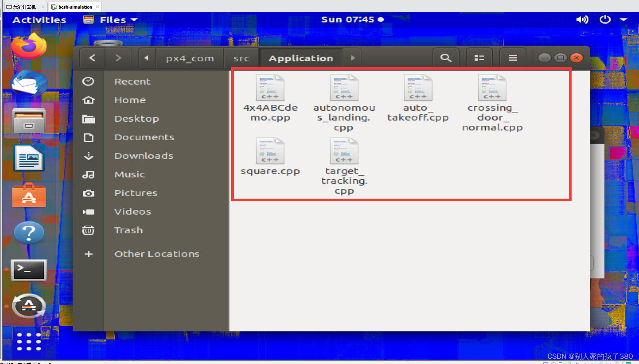Viewport: 639px width, 364px height.
Task: Click the Home house icon
Action: 88,100
